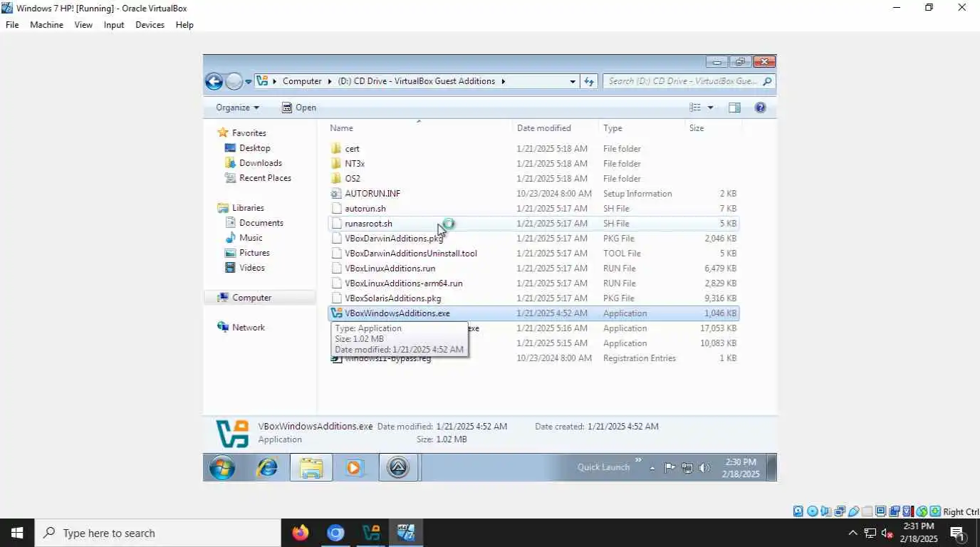Open the VirtualBox Help menu
Viewport: 980px width, 547px height.
click(x=184, y=25)
